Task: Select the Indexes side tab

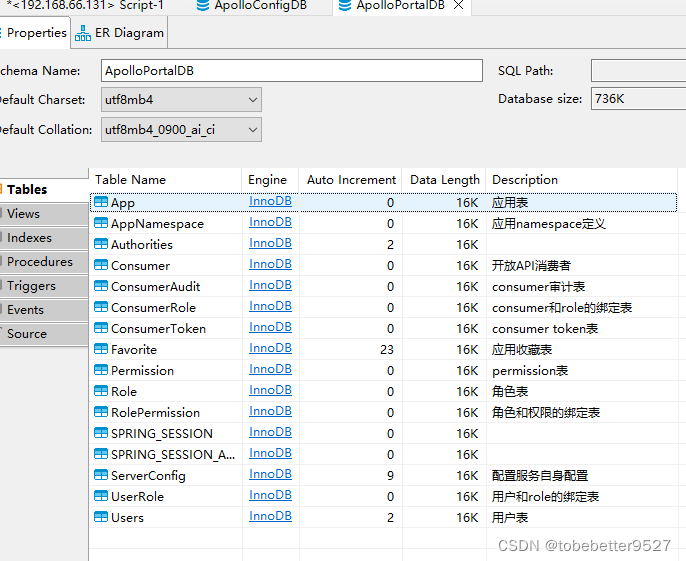Action: point(44,238)
